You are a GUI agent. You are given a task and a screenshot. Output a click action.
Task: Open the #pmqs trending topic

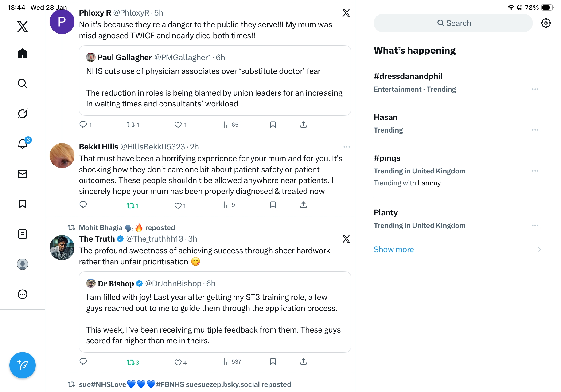pos(387,158)
